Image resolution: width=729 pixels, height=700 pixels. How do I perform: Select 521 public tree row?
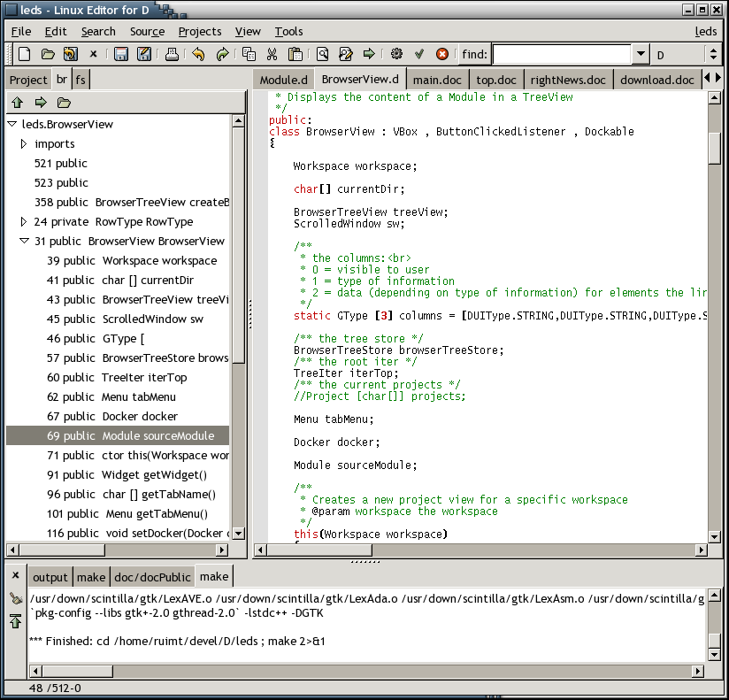pos(118,163)
